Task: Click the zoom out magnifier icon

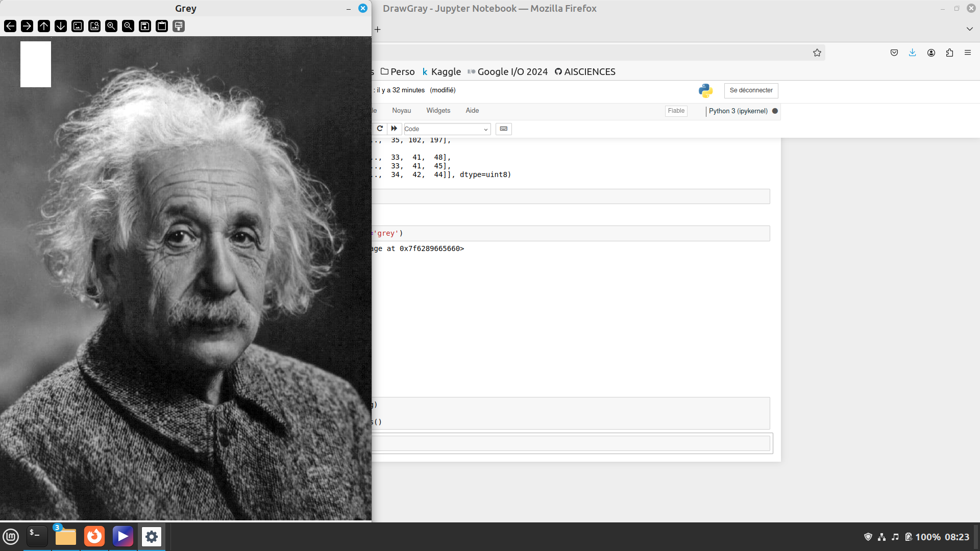Action: (x=128, y=26)
